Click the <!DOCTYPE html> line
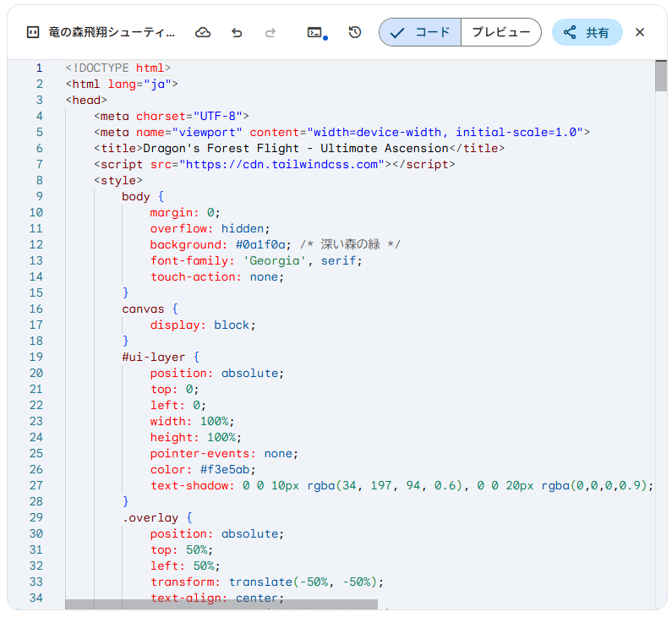The width and height of the screenshot is (672, 623). (118, 68)
